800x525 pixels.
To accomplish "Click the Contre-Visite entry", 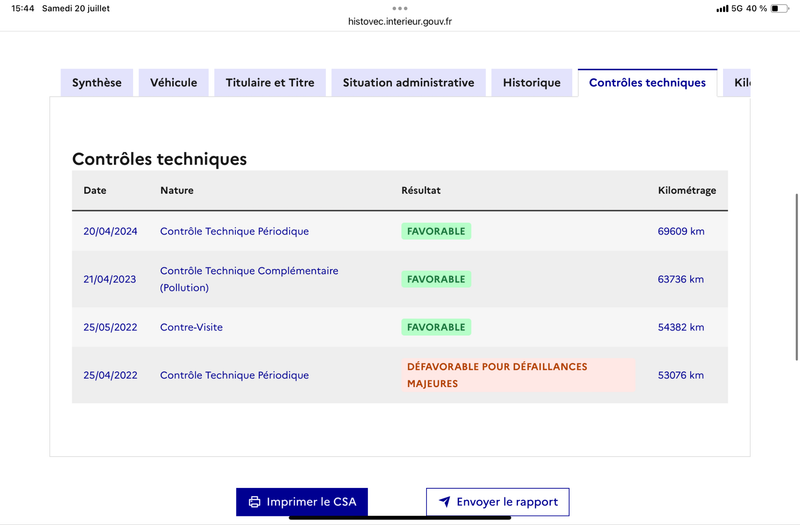I will click(191, 327).
